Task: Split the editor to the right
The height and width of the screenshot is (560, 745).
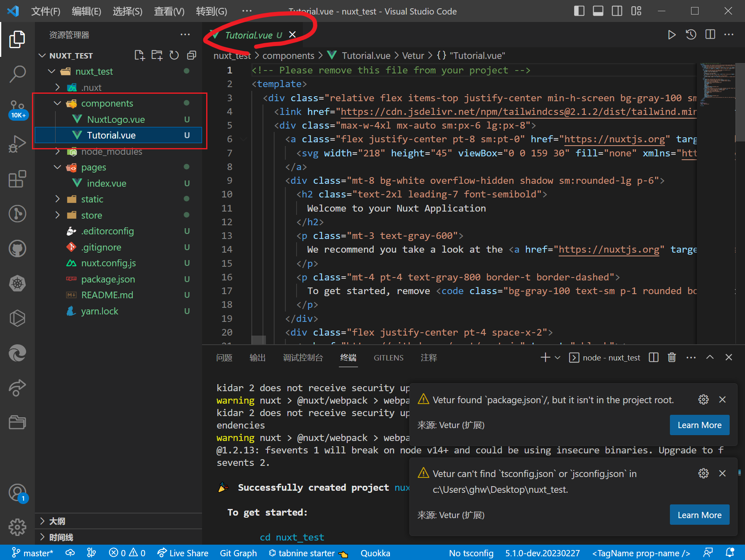Action: tap(710, 35)
